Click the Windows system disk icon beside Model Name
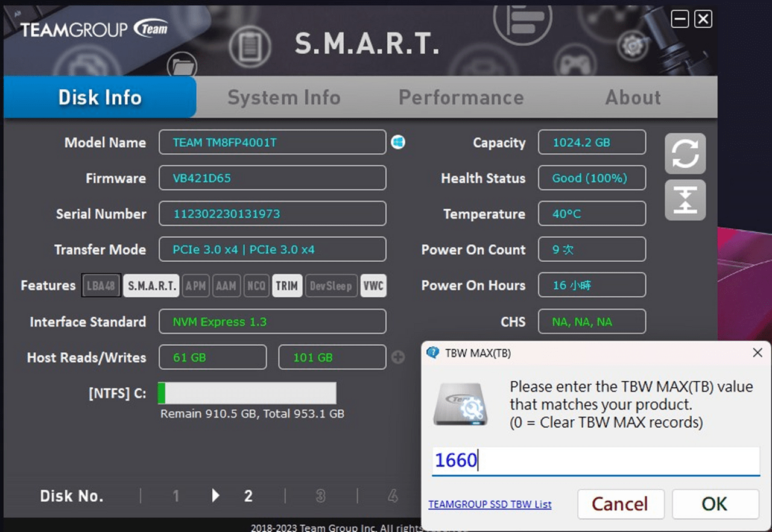This screenshot has height=532, width=772. click(x=398, y=142)
